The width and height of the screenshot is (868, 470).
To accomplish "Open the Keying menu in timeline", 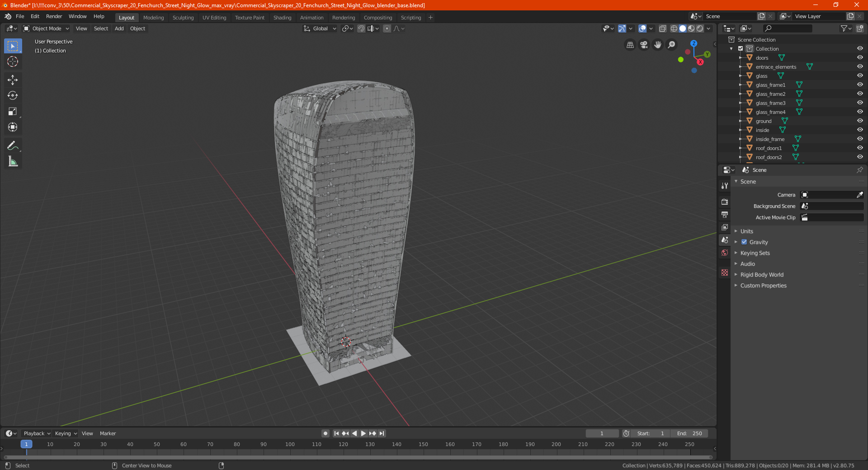I will 66,433.
